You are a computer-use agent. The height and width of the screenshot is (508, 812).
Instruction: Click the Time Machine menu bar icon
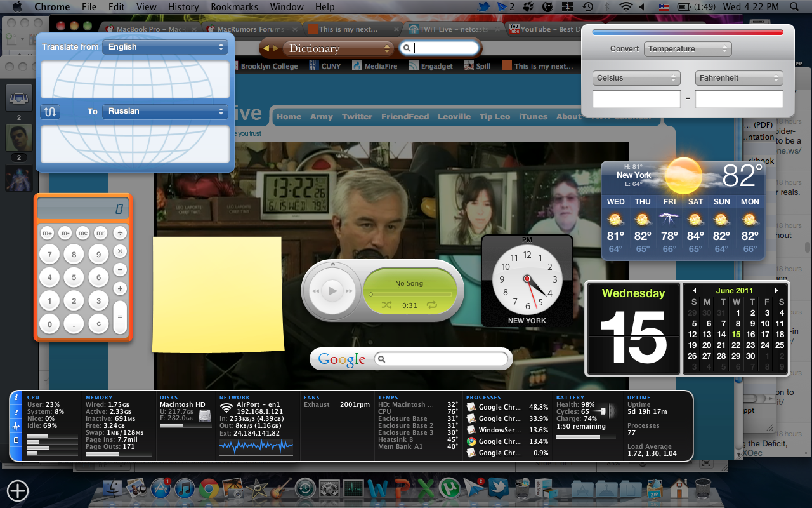pyautogui.click(x=588, y=7)
